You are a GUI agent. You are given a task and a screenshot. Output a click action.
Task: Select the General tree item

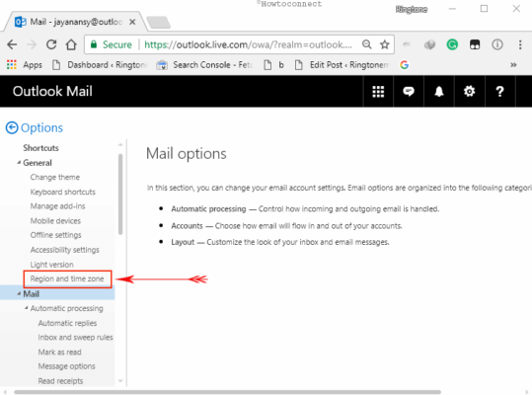coord(38,163)
